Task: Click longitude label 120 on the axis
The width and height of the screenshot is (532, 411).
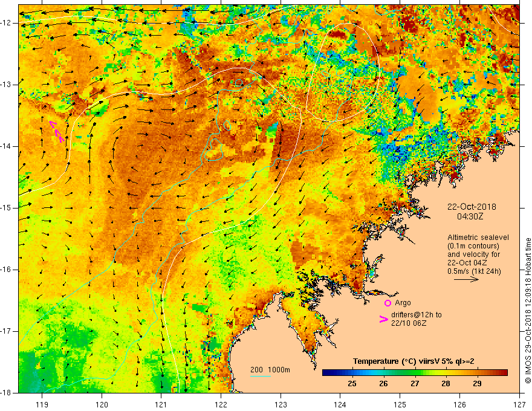Action: (102, 404)
